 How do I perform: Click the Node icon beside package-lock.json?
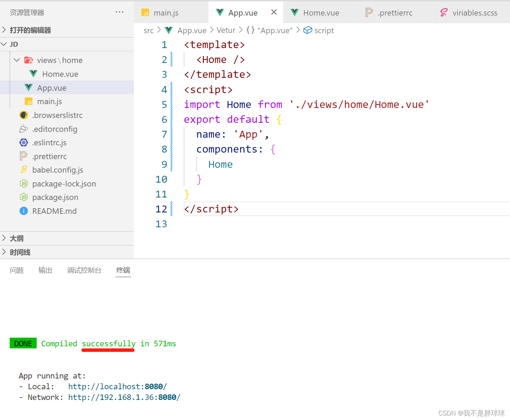tap(24, 183)
